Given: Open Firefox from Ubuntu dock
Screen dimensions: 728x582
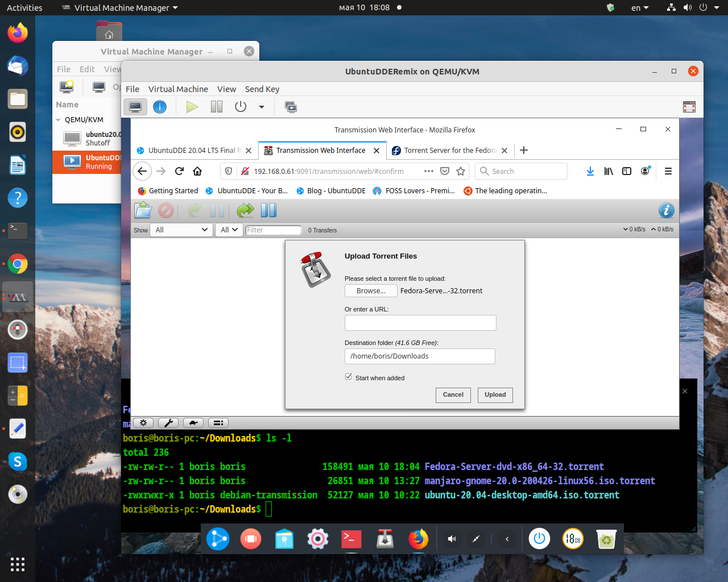Looking at the screenshot, I should click(18, 33).
